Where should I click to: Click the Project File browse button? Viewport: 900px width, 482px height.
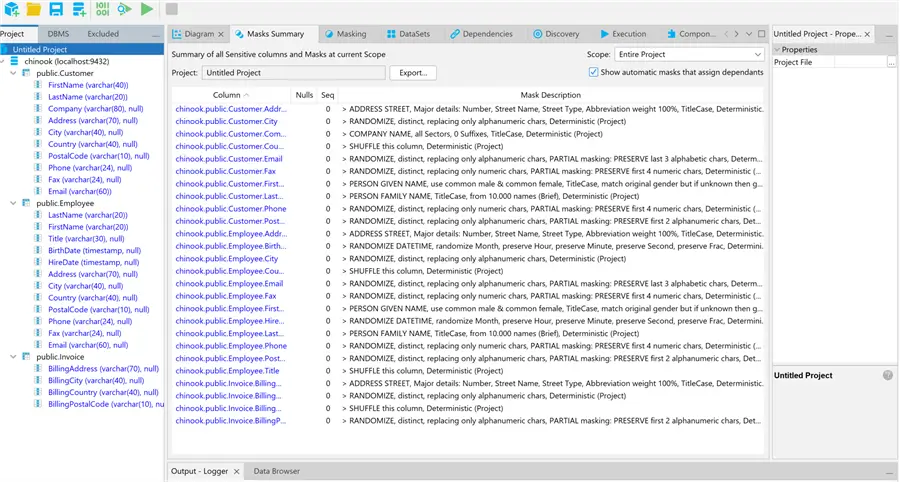click(x=891, y=62)
